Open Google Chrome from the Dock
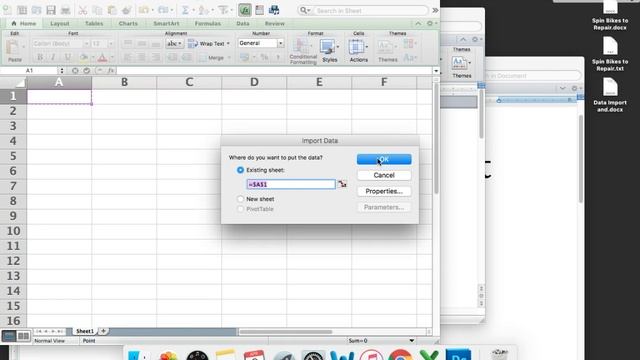640x360 pixels. coord(400,355)
